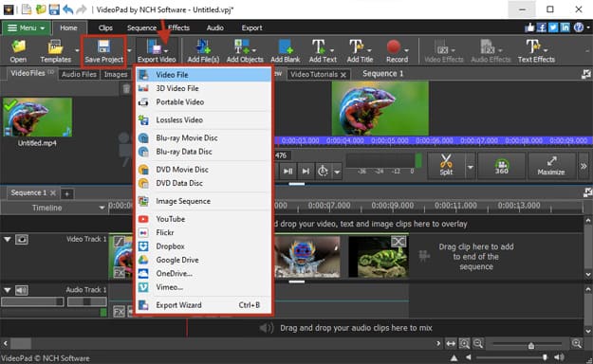Click the save disk icon in title bar
593x364 pixels.
click(x=54, y=9)
